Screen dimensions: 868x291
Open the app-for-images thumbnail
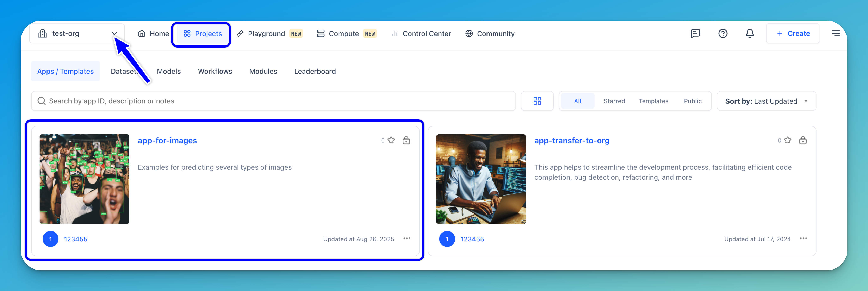[x=84, y=179]
